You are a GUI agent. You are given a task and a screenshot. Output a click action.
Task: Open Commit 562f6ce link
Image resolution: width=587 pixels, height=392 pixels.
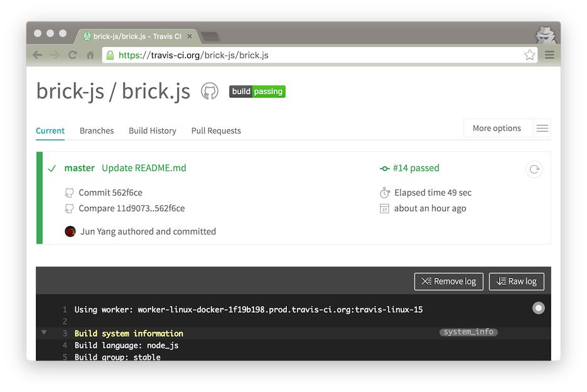(x=110, y=193)
